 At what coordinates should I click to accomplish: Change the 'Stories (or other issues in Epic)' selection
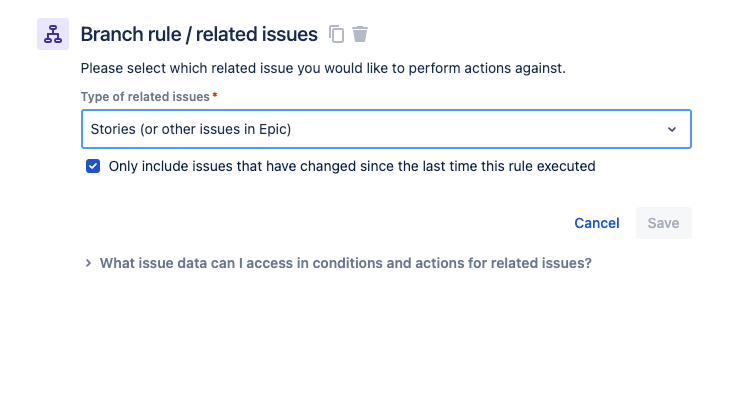click(386, 129)
